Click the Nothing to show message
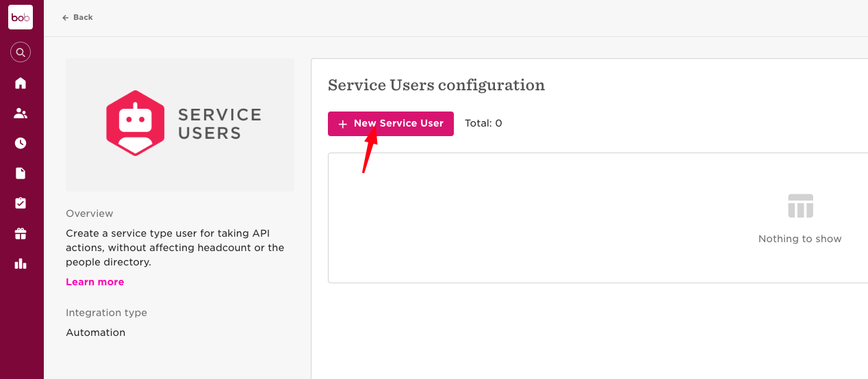 (x=800, y=239)
